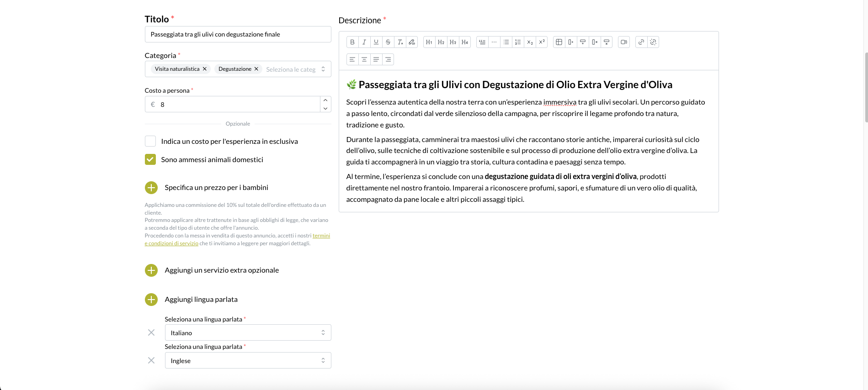
Task: Uncheck 'Sono ammessi animali domestici'
Action: (150, 159)
